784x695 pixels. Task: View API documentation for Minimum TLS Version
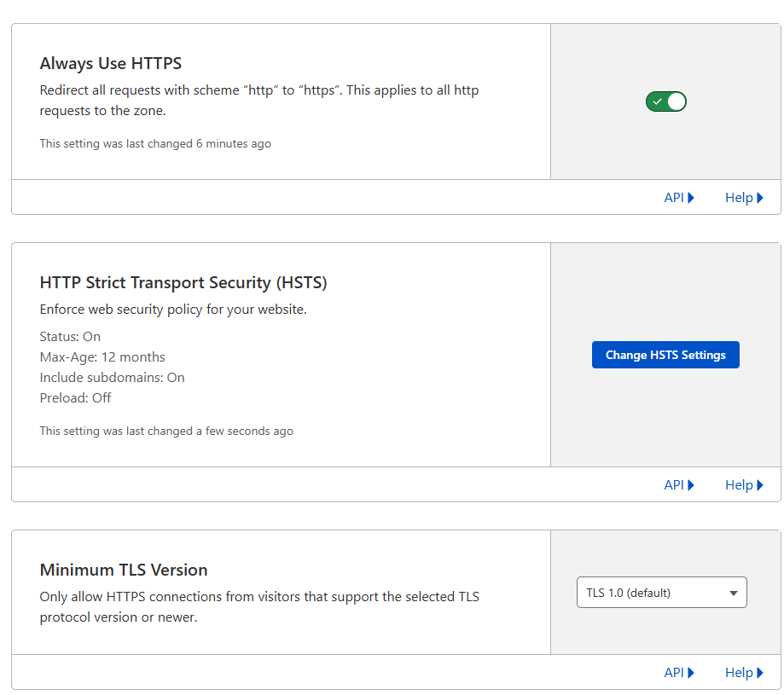point(673,672)
